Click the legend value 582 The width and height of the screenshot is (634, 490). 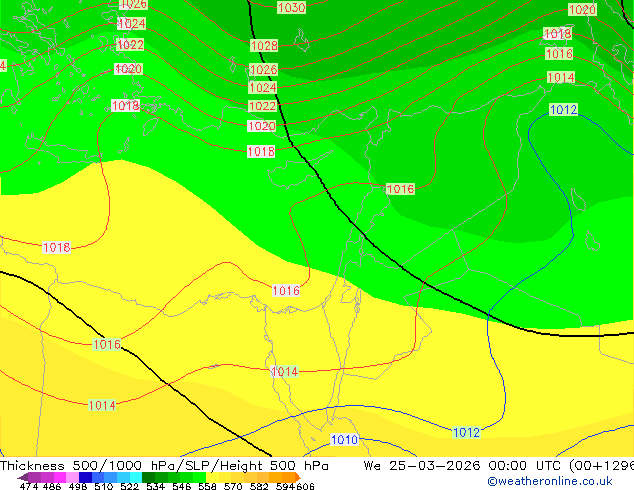tap(259, 486)
